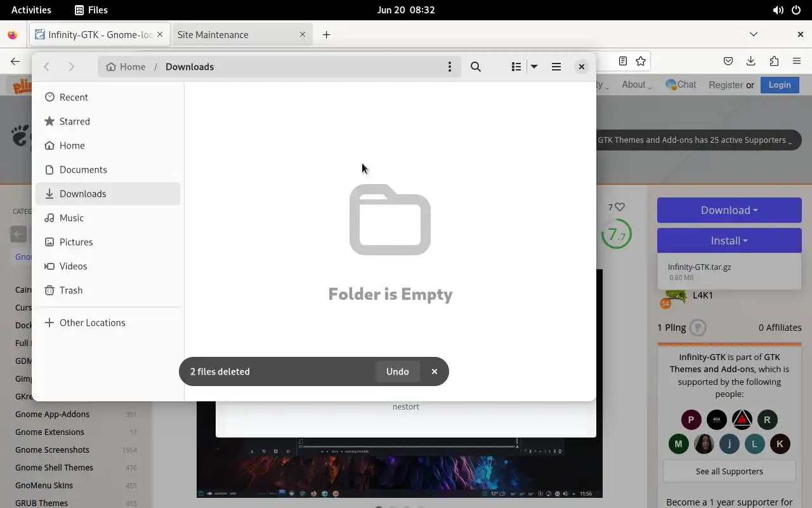Open Firefox extensions icon
Screen dimensions: 812x508
(774, 61)
